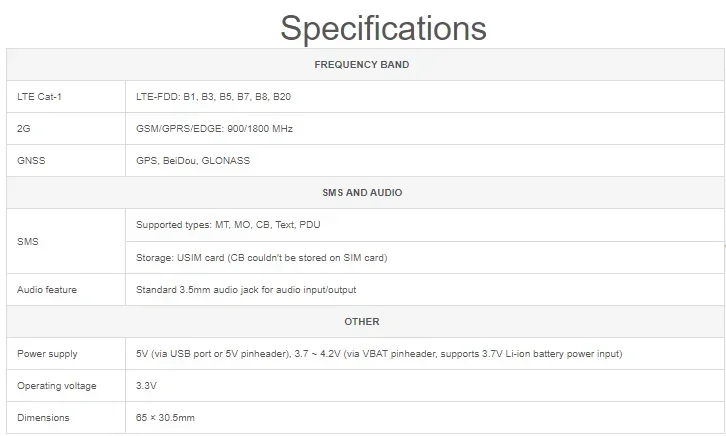Click the GPS, BeiDou, GLONASS value
The width and height of the screenshot is (726, 436).
pyautogui.click(x=192, y=161)
